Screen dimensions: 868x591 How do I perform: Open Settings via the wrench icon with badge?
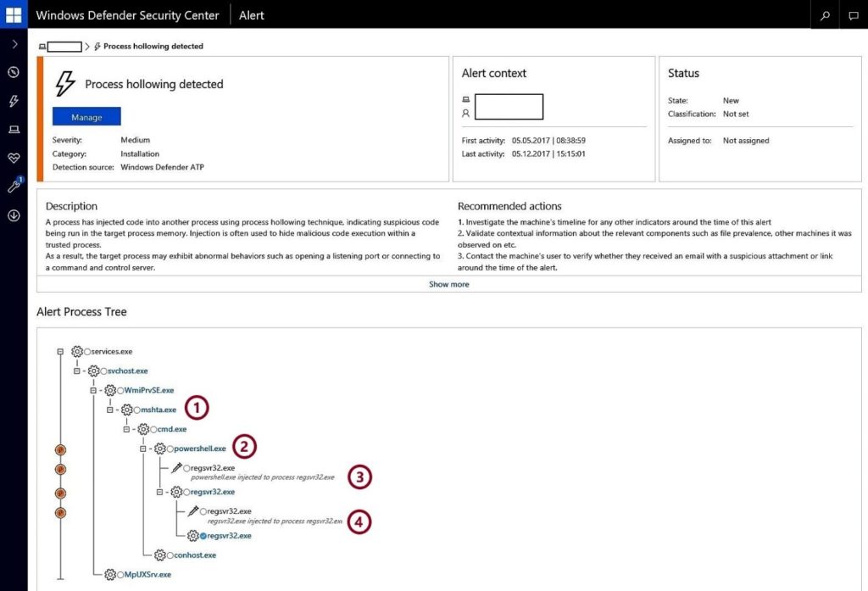[x=13, y=187]
